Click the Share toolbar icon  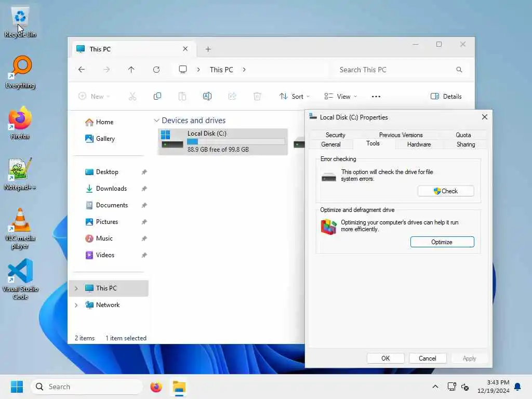232,96
